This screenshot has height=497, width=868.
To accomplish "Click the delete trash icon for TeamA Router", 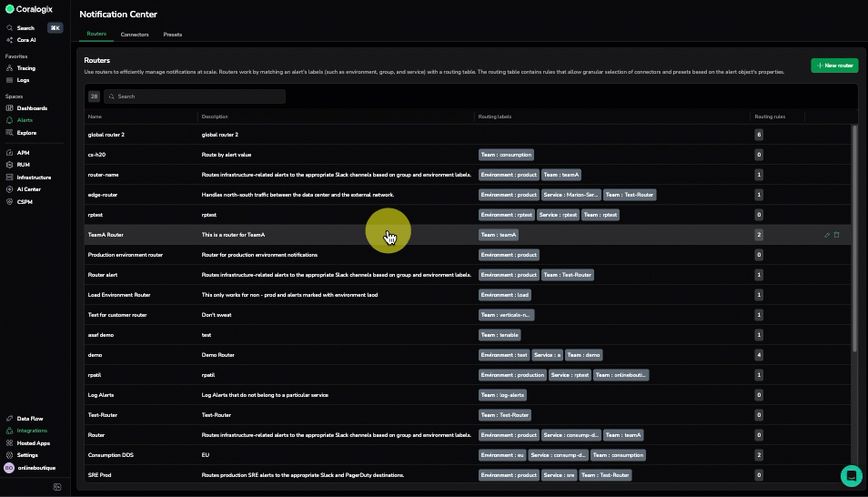I will pyautogui.click(x=837, y=235).
